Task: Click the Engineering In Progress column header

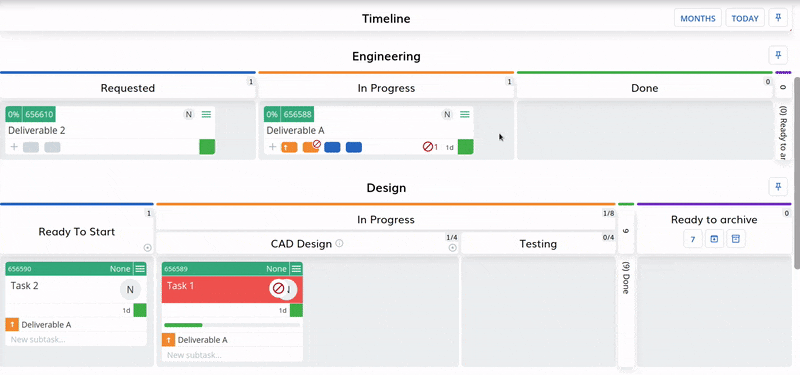Action: (x=386, y=88)
